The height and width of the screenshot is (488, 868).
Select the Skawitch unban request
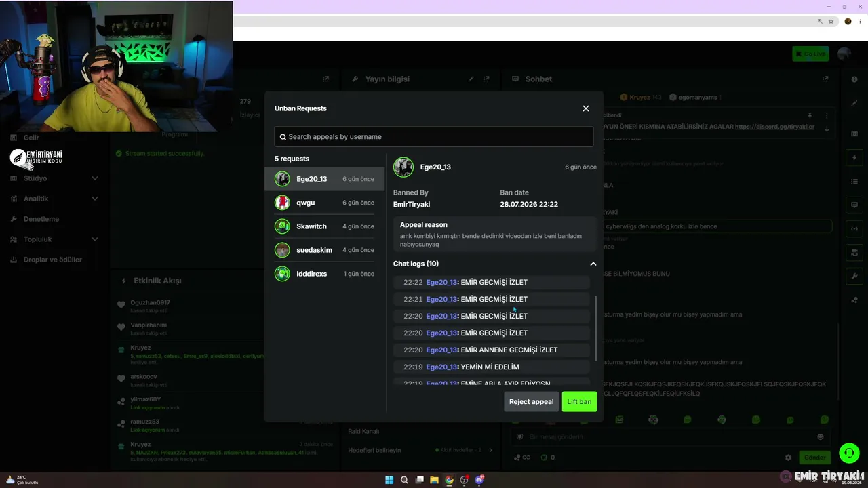pos(324,226)
